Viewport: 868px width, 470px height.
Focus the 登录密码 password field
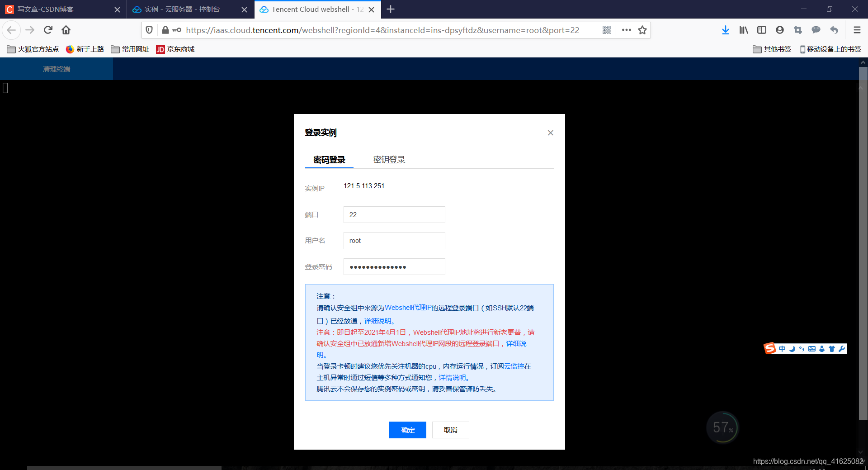click(x=394, y=267)
